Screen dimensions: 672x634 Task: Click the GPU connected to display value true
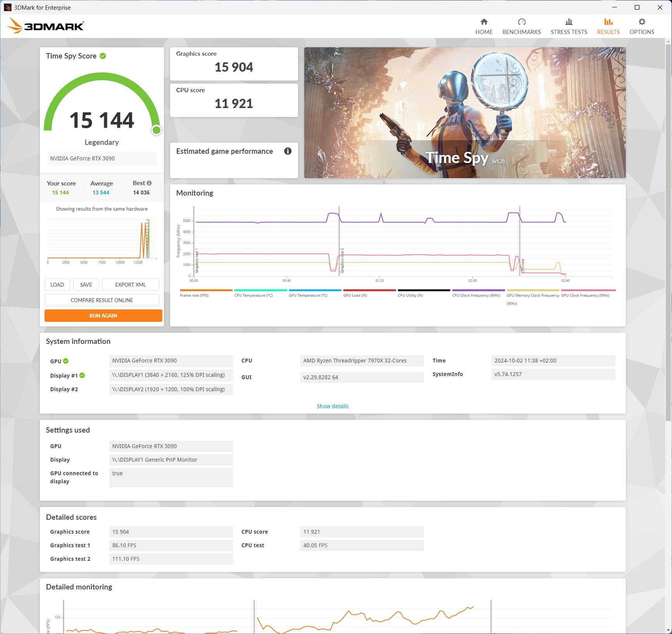[x=171, y=477]
